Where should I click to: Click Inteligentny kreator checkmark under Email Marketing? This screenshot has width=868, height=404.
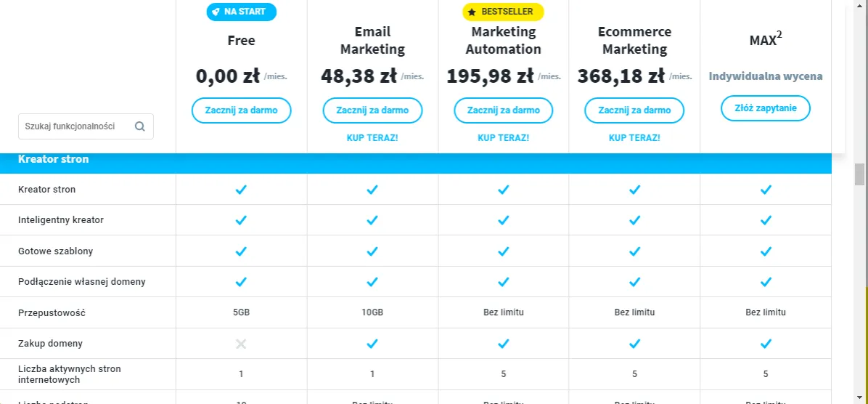[x=372, y=220]
